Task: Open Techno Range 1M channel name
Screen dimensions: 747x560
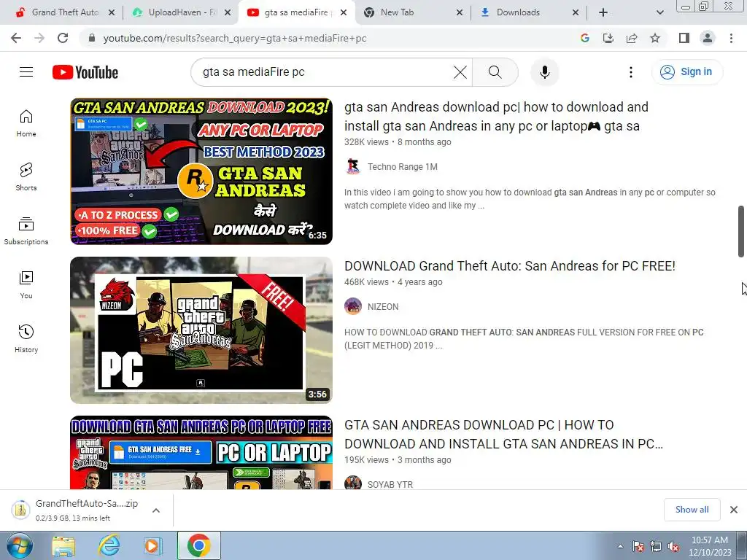Action: [402, 167]
